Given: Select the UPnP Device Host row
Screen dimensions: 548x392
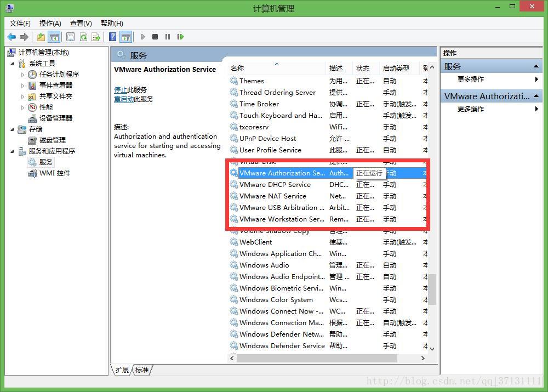Looking at the screenshot, I should (x=328, y=139).
